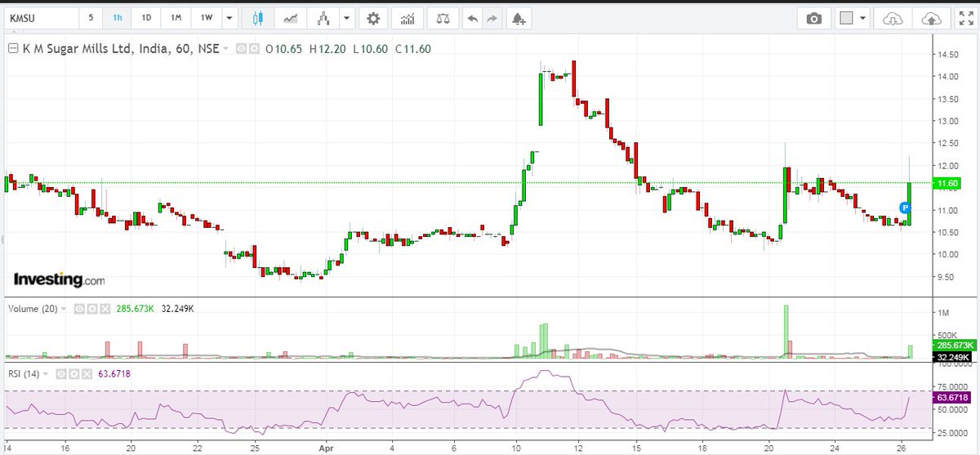This screenshot has width=980, height=455.
Task: Click the O10.65 open value
Action: click(x=283, y=49)
